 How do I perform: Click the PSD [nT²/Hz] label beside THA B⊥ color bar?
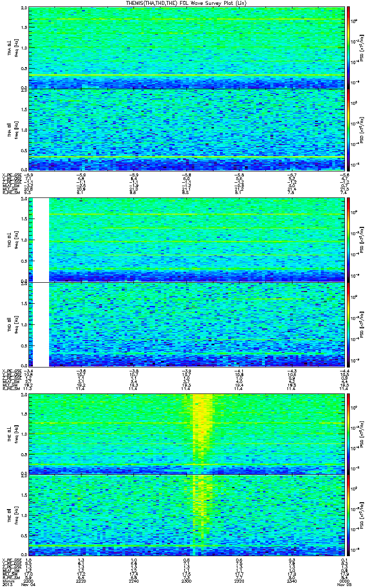click(361, 48)
